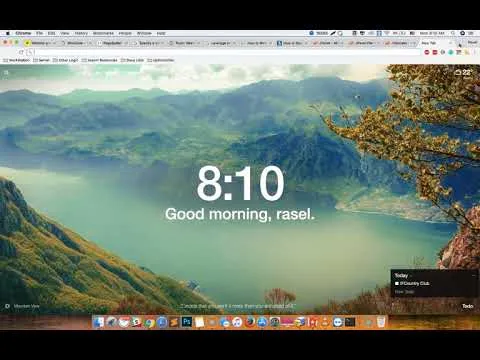The image size is (480, 360).
Task: Open the Today list dropdown in Todo panel
Action: click(403, 275)
